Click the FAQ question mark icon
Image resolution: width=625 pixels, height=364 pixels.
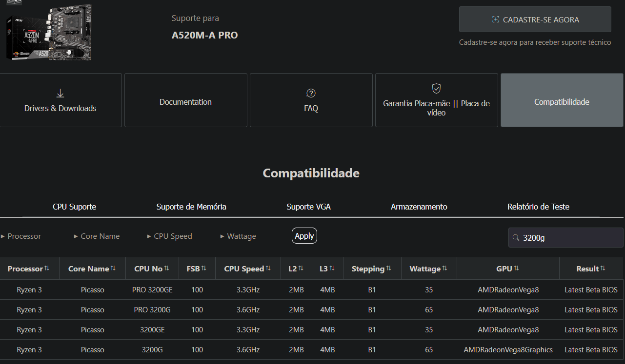click(x=311, y=93)
